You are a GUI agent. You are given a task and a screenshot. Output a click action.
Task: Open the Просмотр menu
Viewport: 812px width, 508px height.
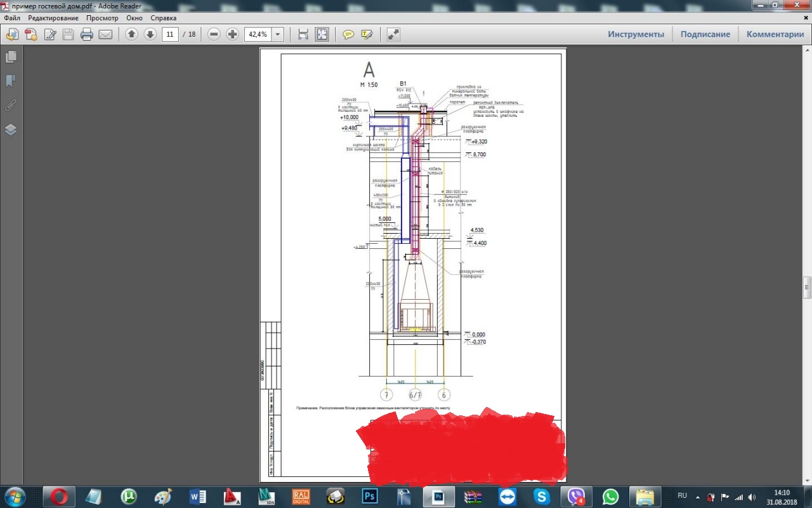click(102, 18)
